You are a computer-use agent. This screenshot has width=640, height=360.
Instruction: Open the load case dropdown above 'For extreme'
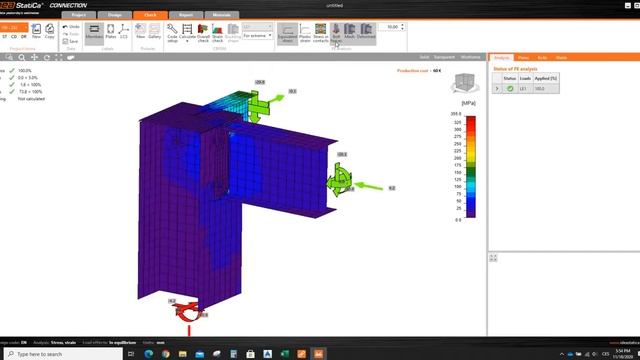[x=257, y=27]
